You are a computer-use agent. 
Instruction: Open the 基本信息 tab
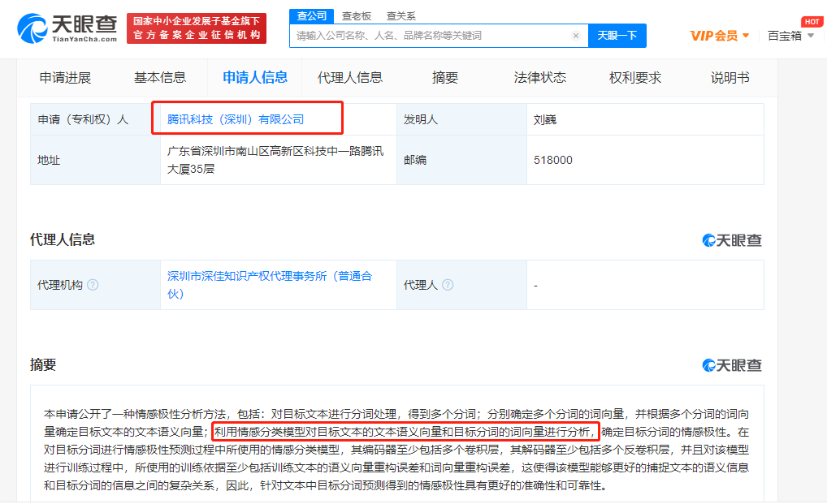pyautogui.click(x=160, y=78)
